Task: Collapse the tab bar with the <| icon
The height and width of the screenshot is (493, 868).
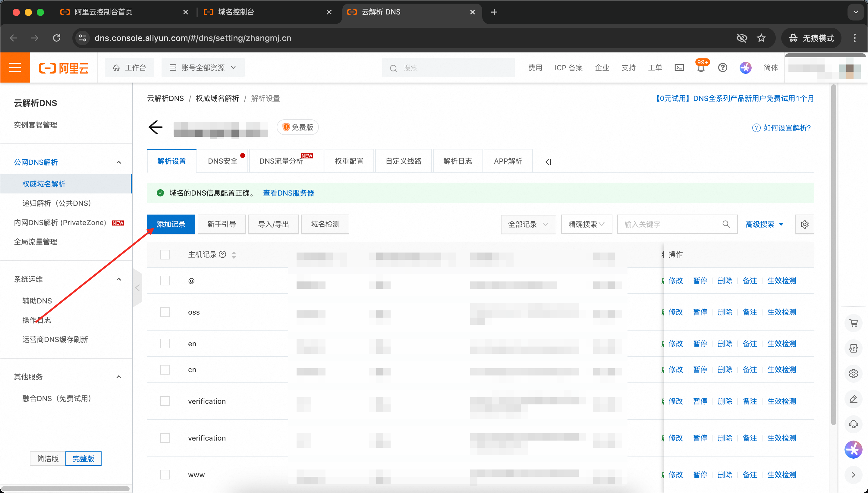Action: pos(549,162)
